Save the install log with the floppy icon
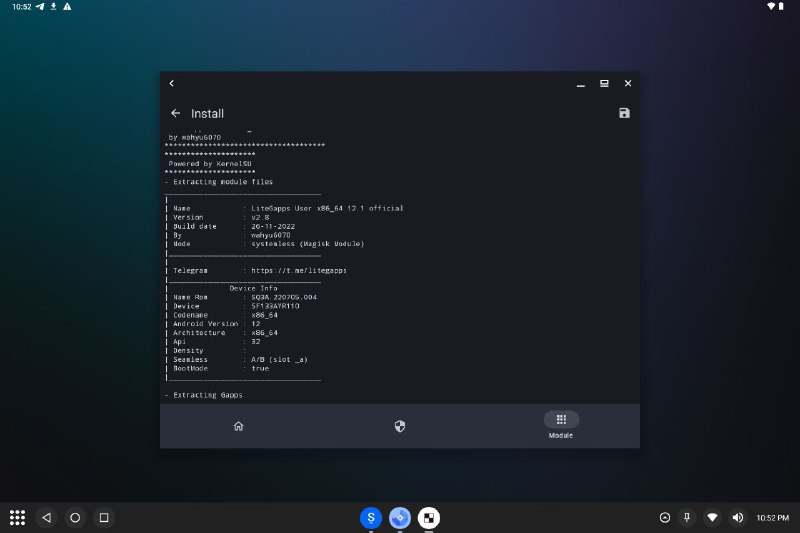 pos(624,113)
